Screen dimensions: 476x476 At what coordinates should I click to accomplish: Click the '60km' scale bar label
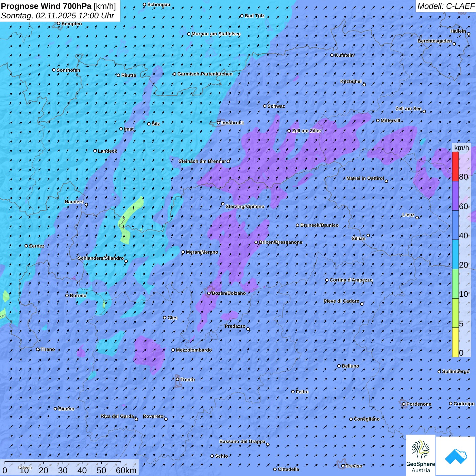pyautogui.click(x=126, y=470)
